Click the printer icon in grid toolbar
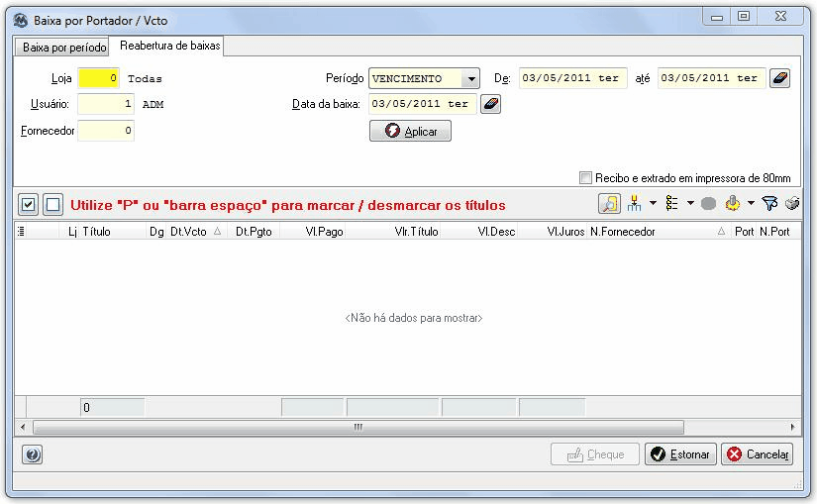This screenshot has height=504, width=817. click(792, 203)
